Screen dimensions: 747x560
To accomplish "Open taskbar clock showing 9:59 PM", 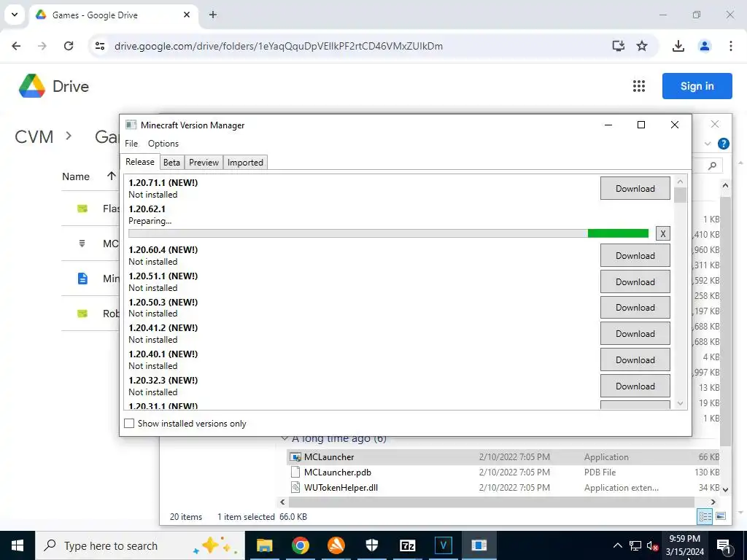I will click(x=684, y=545).
